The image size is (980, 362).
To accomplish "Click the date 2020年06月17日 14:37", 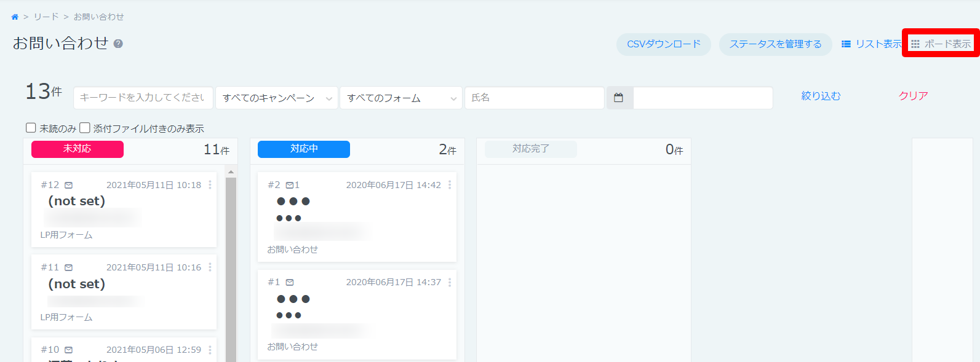I will 394,282.
